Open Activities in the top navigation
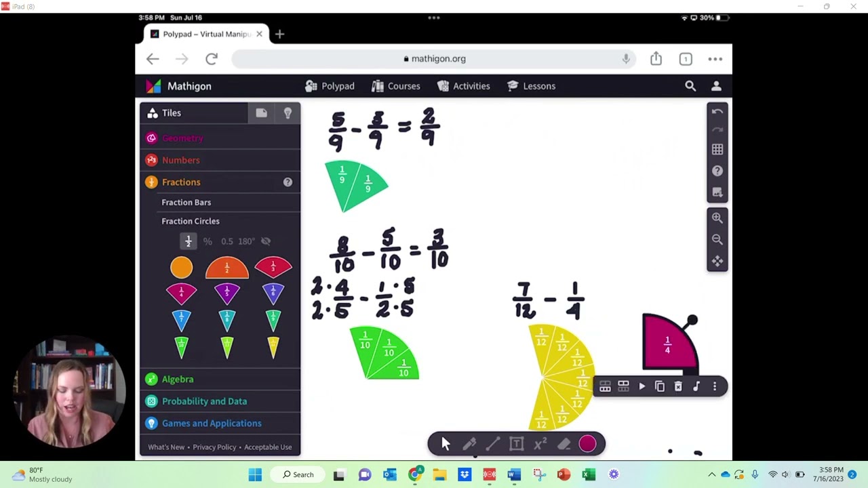Viewport: 868px width, 488px height. point(464,86)
